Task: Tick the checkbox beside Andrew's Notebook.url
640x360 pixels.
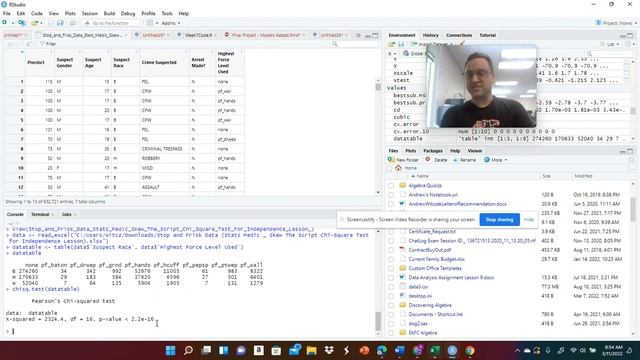Action: [391, 195]
